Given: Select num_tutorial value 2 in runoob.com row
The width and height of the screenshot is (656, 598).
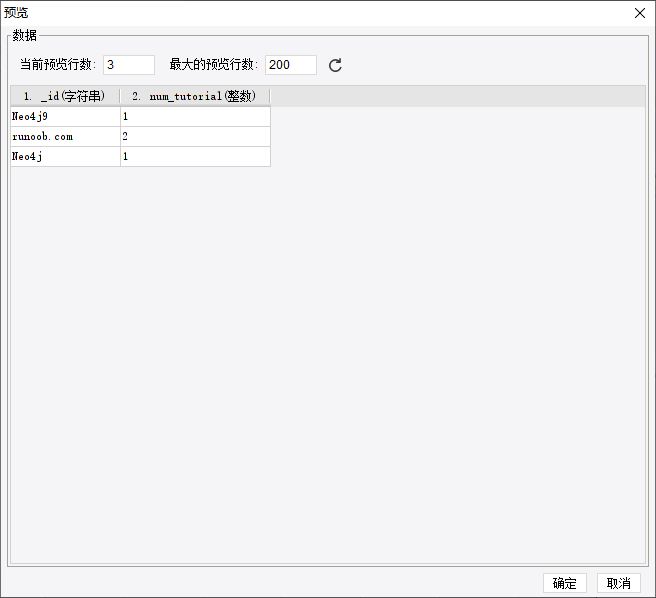Looking at the screenshot, I should (195, 136).
